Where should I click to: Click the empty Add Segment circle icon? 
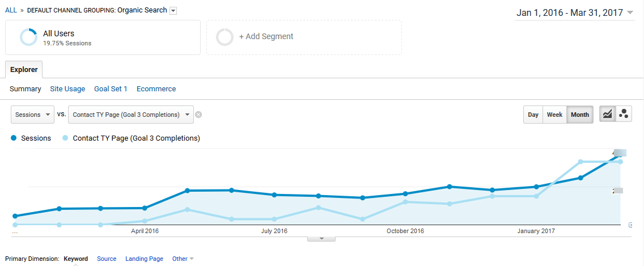pos(225,37)
